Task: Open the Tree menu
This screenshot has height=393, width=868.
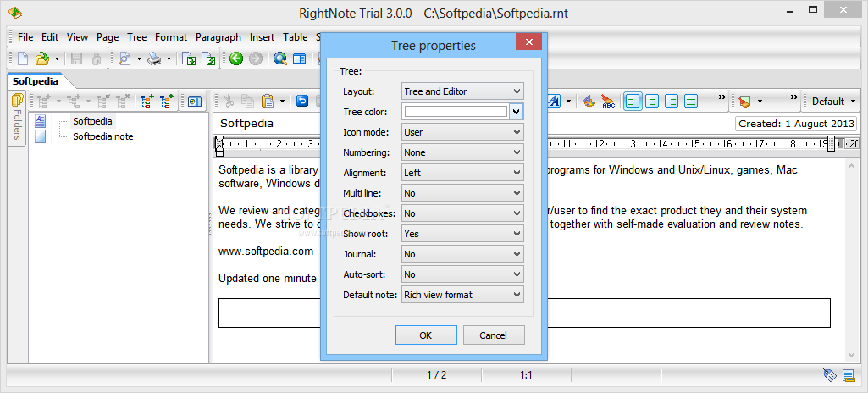Action: [x=136, y=37]
